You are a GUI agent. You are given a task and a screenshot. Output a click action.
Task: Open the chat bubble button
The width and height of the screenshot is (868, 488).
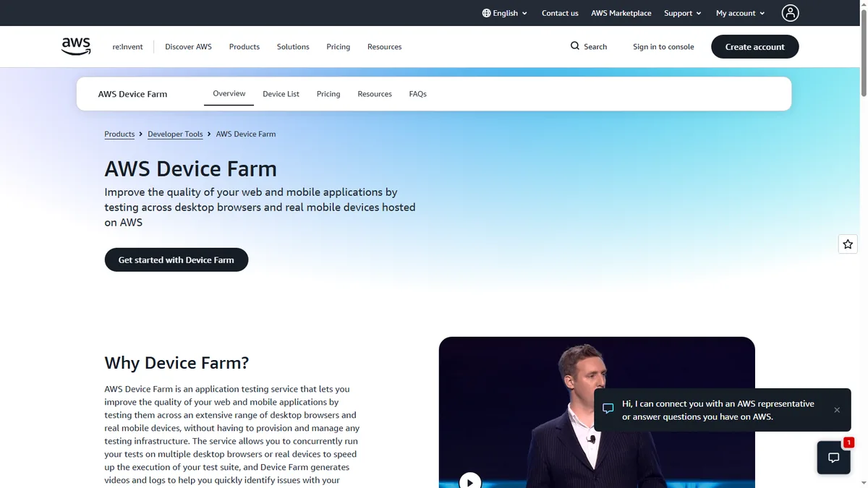pyautogui.click(x=833, y=458)
